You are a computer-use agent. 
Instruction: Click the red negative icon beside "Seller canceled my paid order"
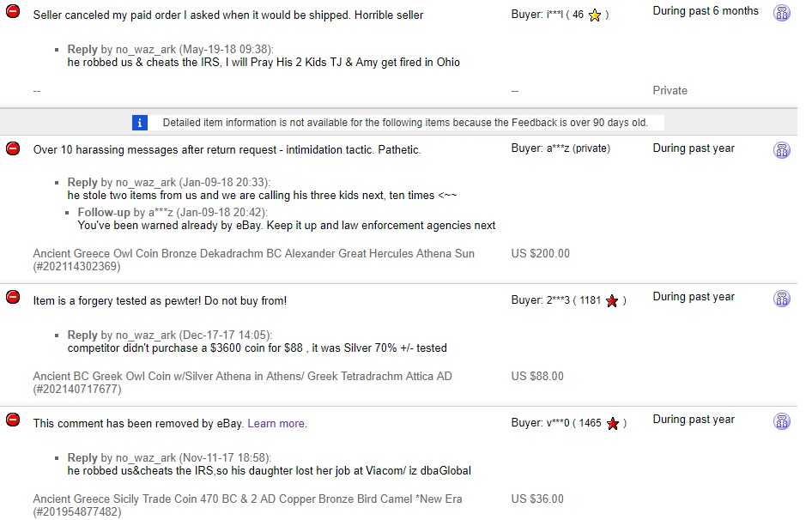[13, 14]
